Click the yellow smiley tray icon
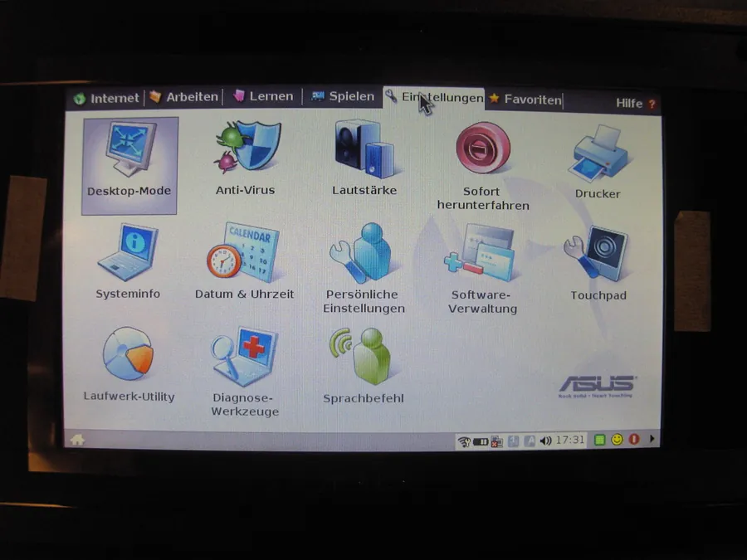 click(617, 439)
